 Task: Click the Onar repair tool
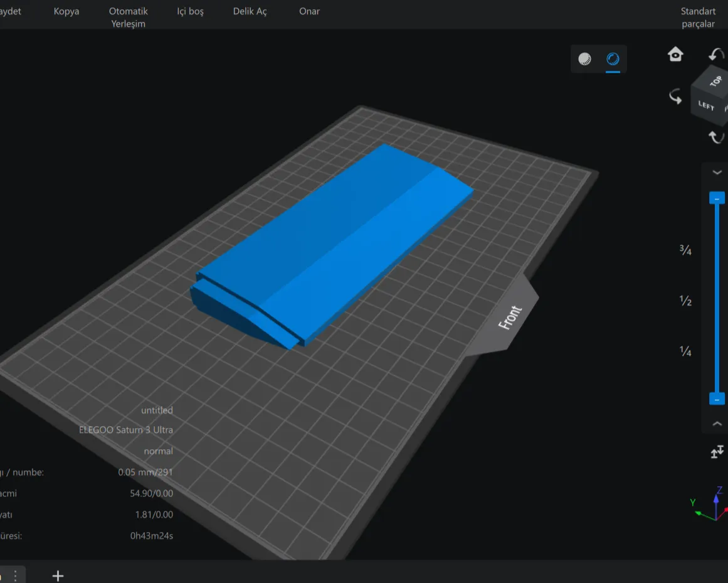coord(309,11)
